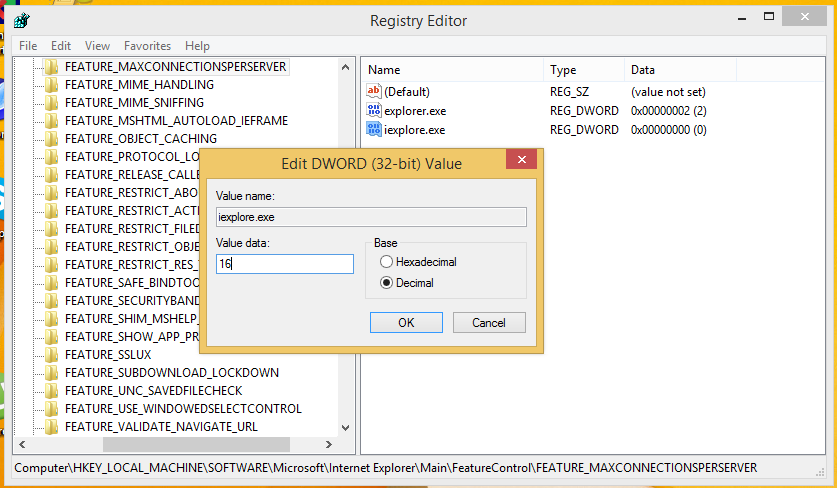Viewport: 837px width, 488px height.
Task: Click the explorer.exe DWORD value icon
Action: [x=375, y=111]
